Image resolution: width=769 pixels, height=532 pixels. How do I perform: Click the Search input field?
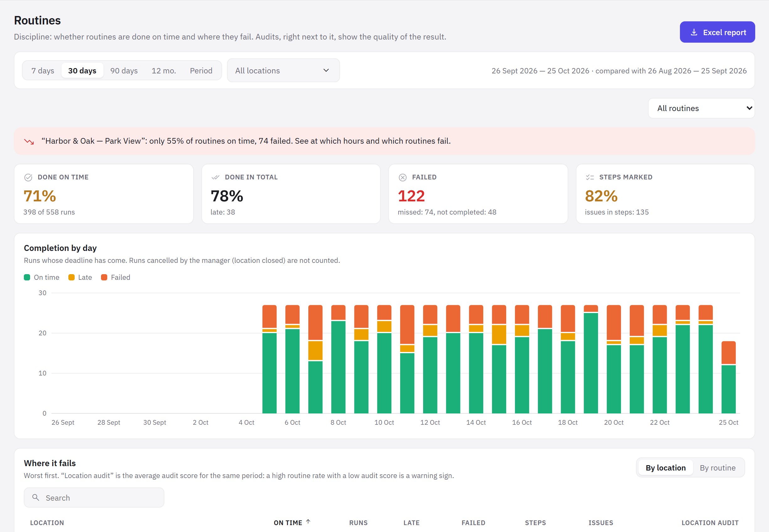(94, 498)
